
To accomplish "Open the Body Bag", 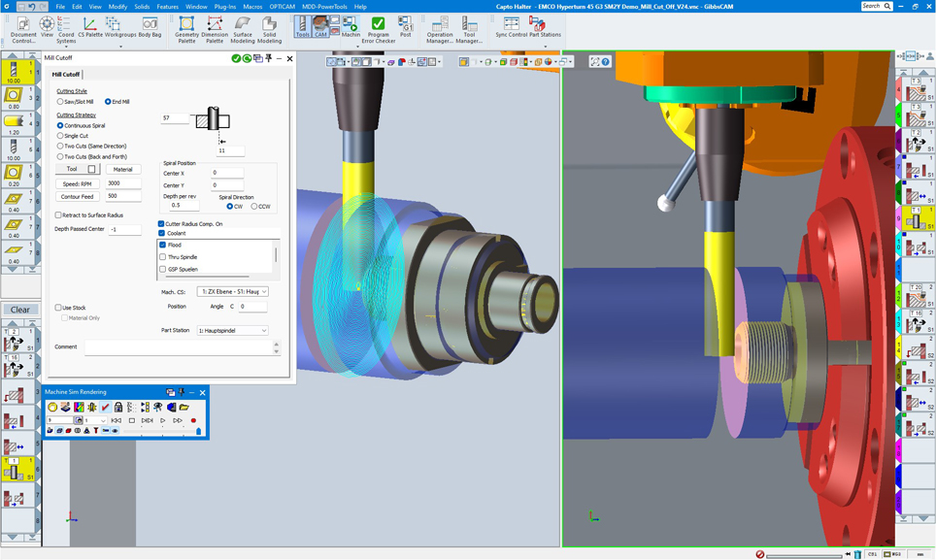I will pyautogui.click(x=150, y=27).
